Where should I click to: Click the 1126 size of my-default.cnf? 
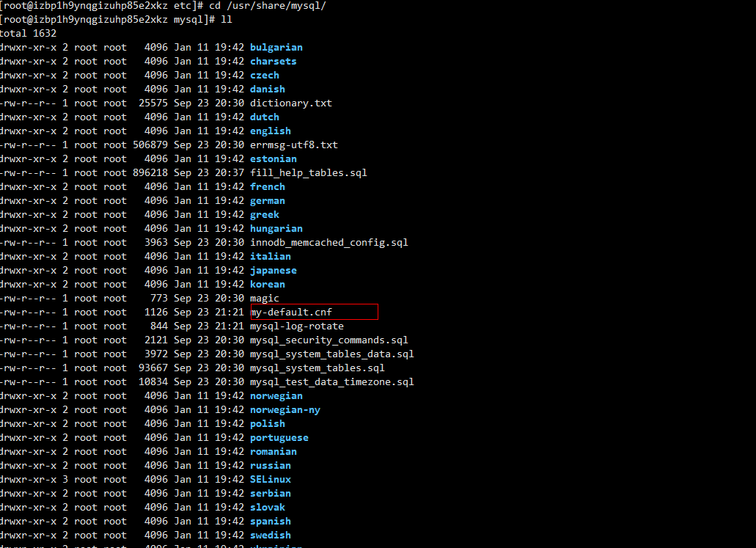[155, 312]
